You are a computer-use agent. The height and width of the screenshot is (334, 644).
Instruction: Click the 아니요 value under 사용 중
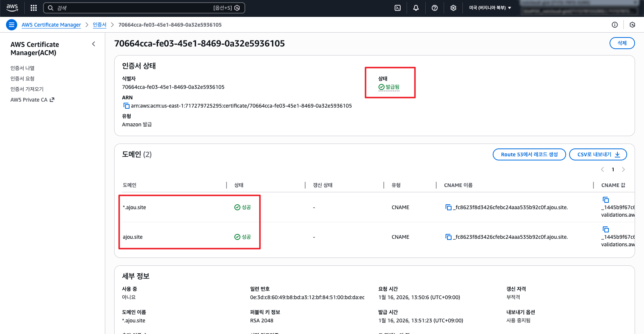coord(129,297)
